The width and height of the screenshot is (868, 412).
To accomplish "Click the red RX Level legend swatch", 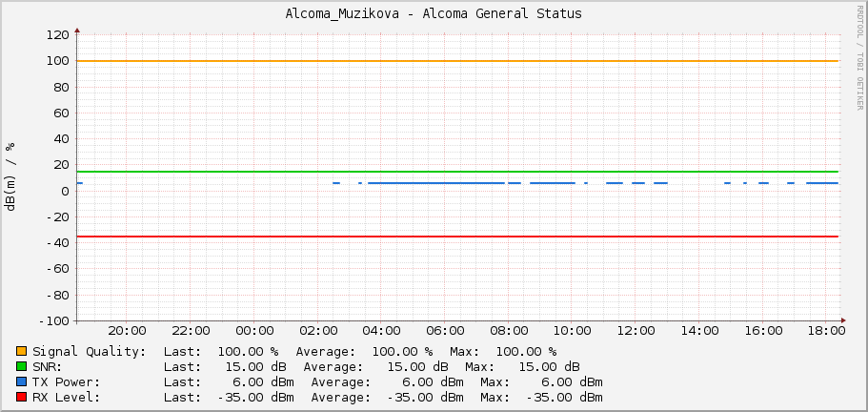I will [x=21, y=398].
